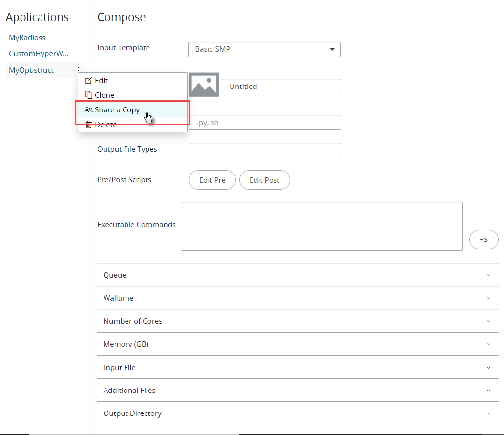Click the Pre/Post Scripts label
Viewport: 504px width, 435px height.
coord(125,179)
